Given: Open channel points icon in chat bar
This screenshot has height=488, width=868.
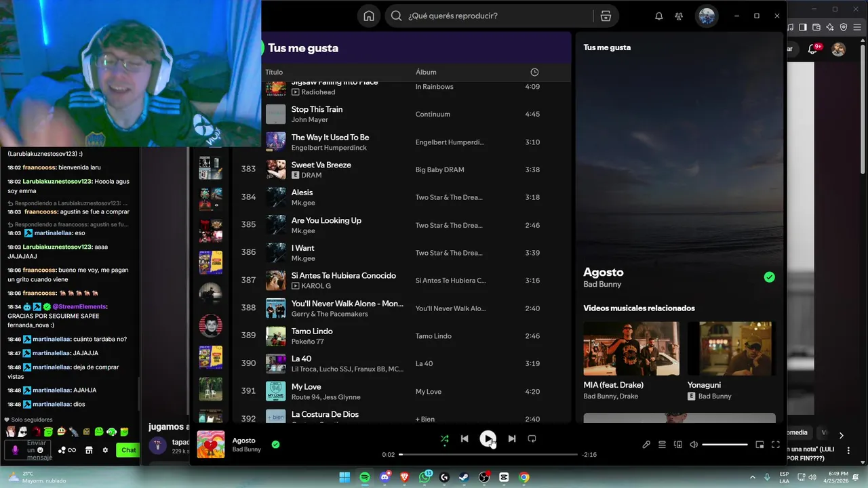Looking at the screenshot, I should coord(67,450).
